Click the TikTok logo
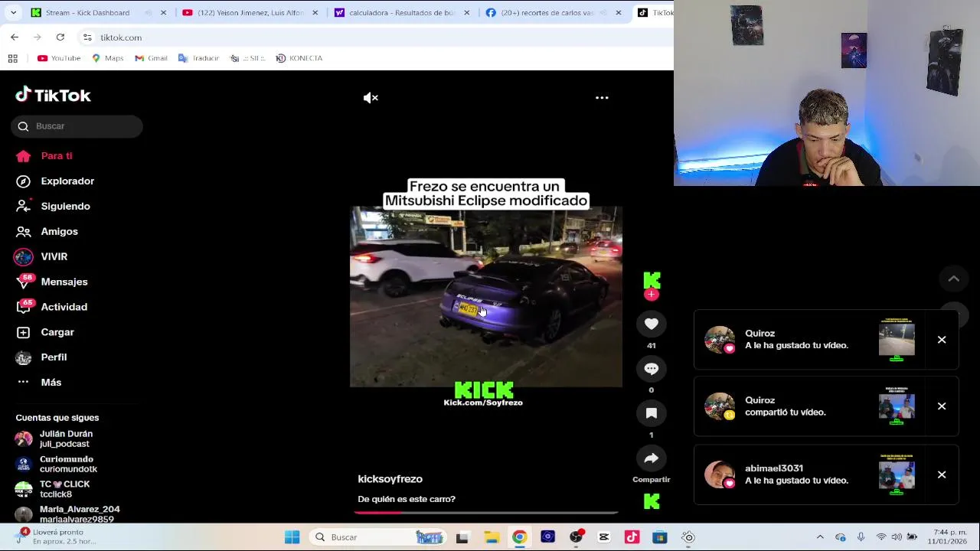The width and height of the screenshot is (980, 551). pos(53,95)
